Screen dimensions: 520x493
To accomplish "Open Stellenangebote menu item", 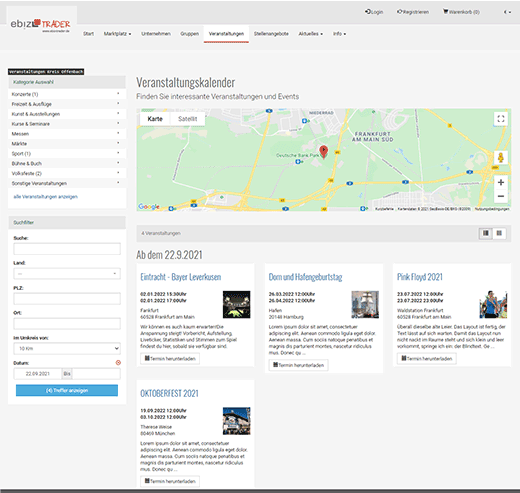I will coord(271,34).
